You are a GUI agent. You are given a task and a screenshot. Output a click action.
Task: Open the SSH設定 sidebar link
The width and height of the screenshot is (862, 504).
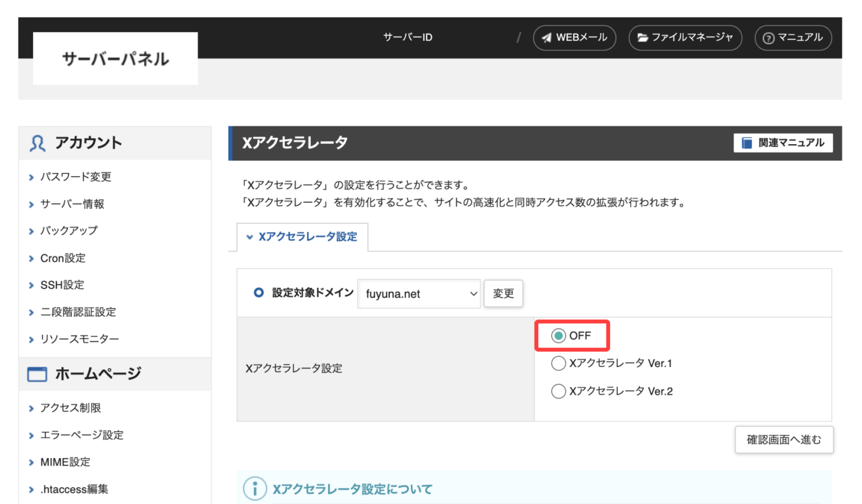coord(62,285)
